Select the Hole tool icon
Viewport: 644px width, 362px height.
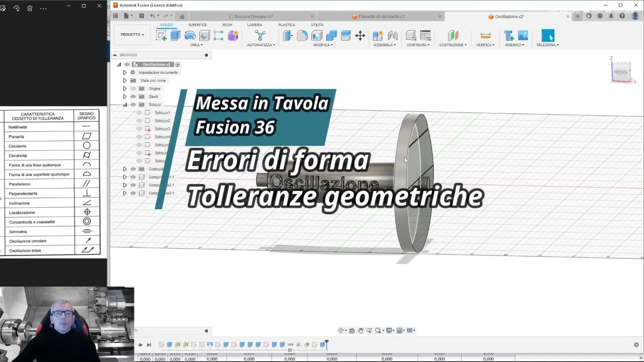tap(204, 35)
